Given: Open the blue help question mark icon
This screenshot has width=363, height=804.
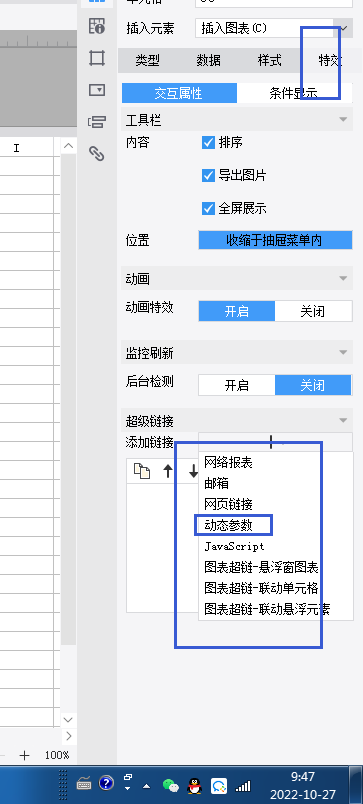Looking at the screenshot, I should tap(106, 782).
